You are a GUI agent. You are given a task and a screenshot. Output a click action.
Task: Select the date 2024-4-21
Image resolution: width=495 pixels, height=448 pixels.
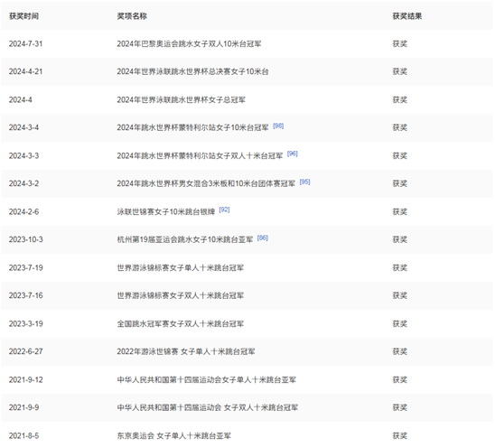point(25,71)
